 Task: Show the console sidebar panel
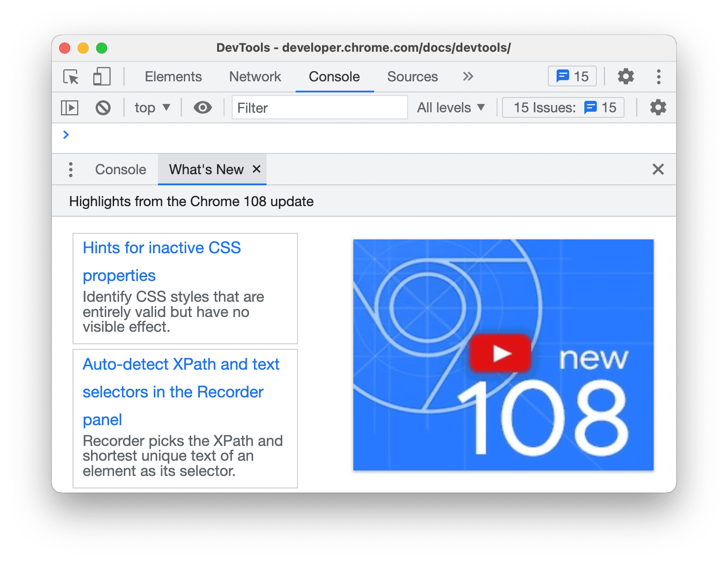coord(70,108)
